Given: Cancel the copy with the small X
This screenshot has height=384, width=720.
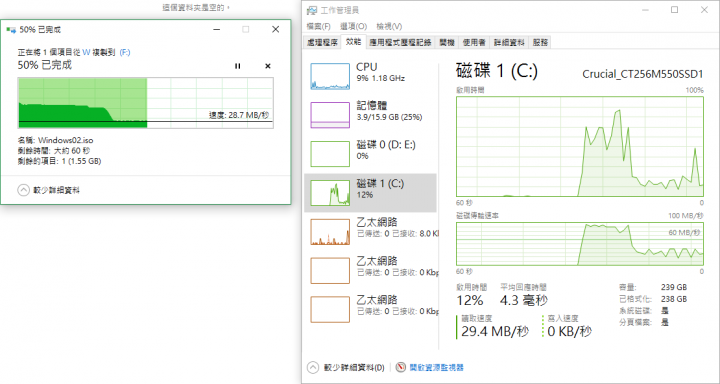Looking at the screenshot, I should [x=268, y=66].
